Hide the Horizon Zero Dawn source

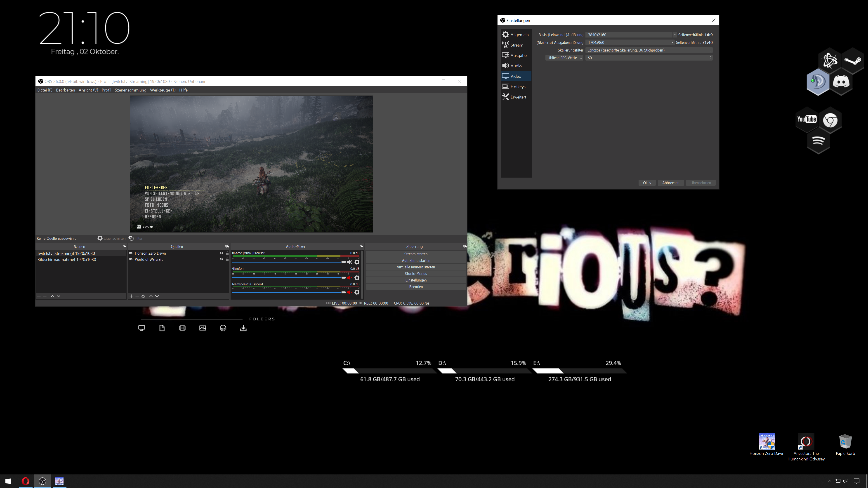221,253
